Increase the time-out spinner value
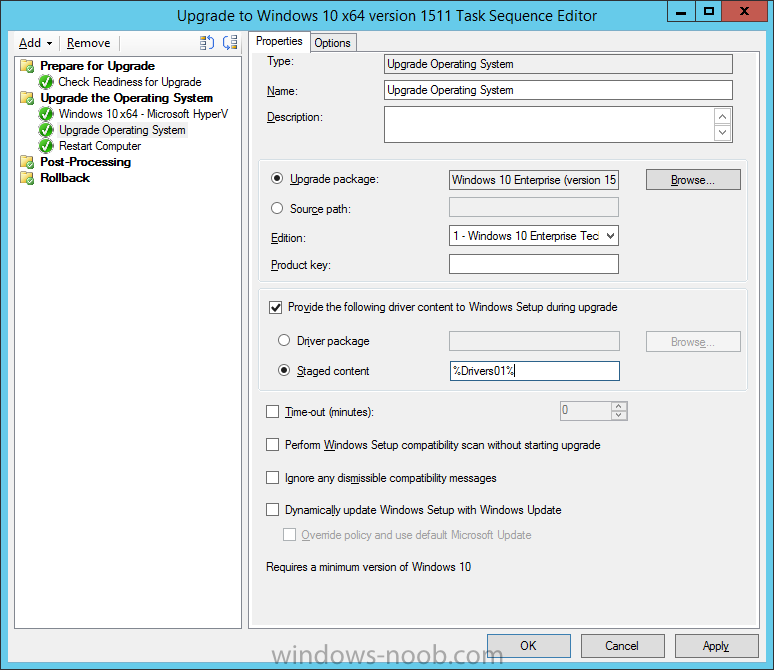 pyautogui.click(x=619, y=406)
